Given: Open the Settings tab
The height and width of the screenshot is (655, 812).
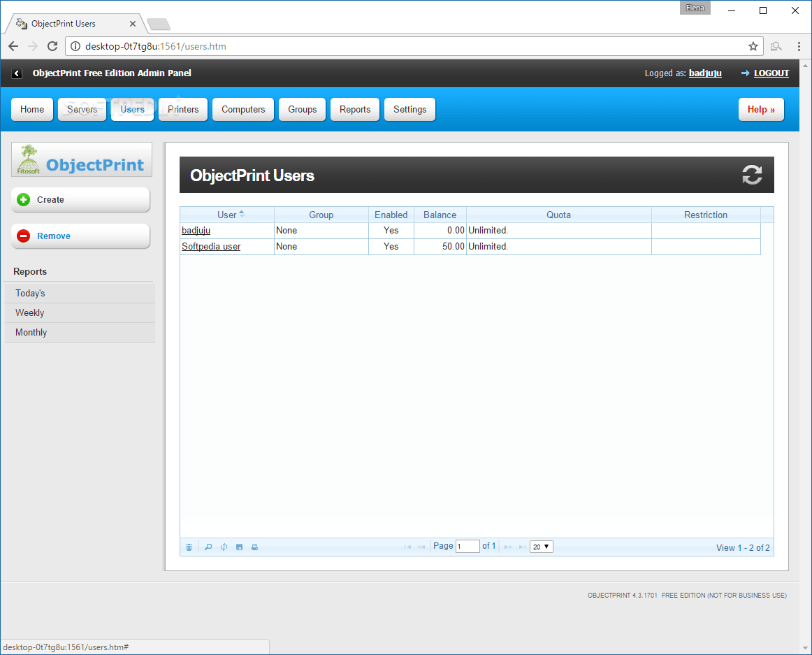Looking at the screenshot, I should [409, 109].
